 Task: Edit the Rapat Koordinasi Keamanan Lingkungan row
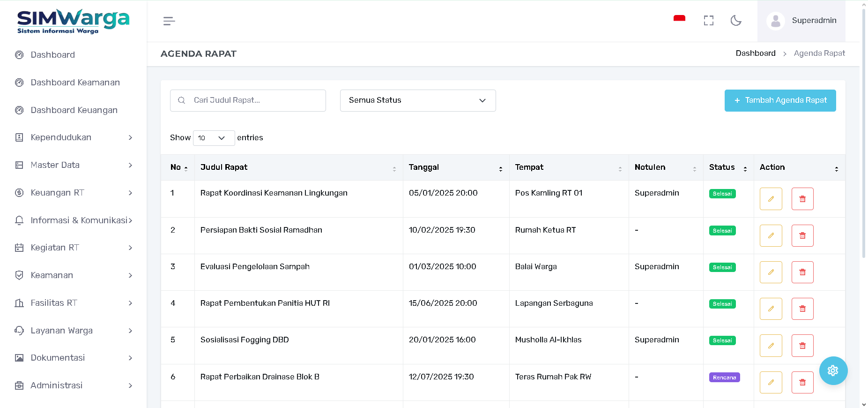point(771,199)
